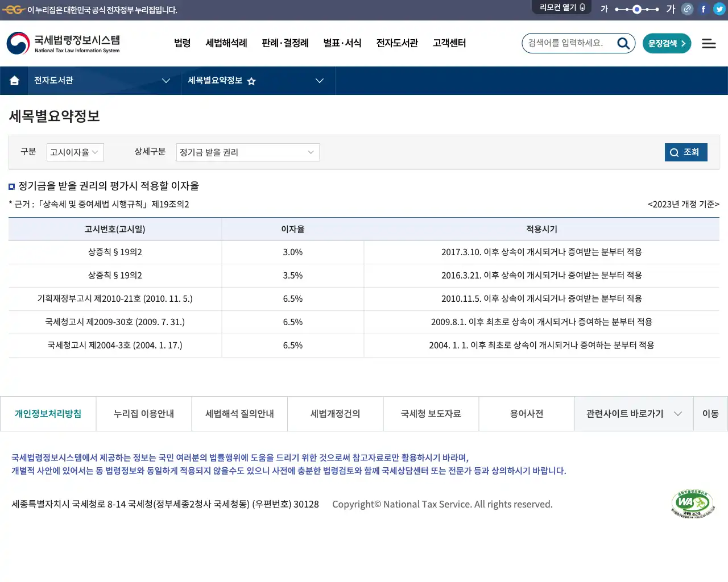Click the 2009.8.1. 이후 application period cell

point(541,322)
